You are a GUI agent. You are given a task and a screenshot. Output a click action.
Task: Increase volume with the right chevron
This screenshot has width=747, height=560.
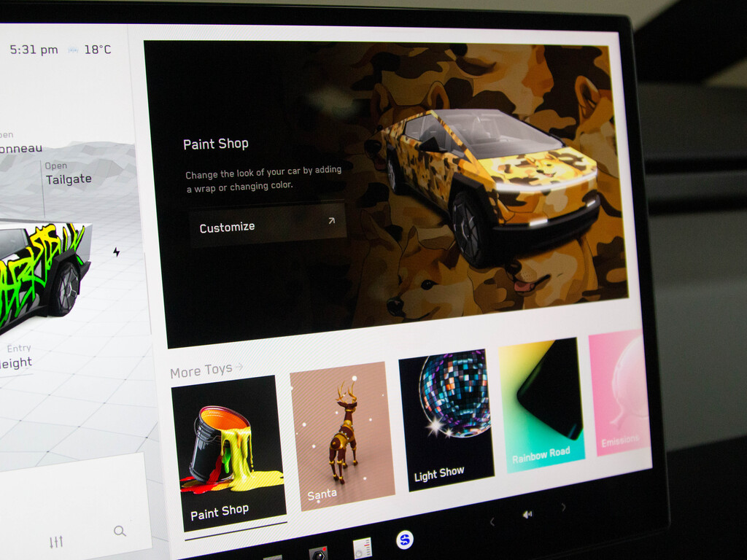click(x=564, y=507)
